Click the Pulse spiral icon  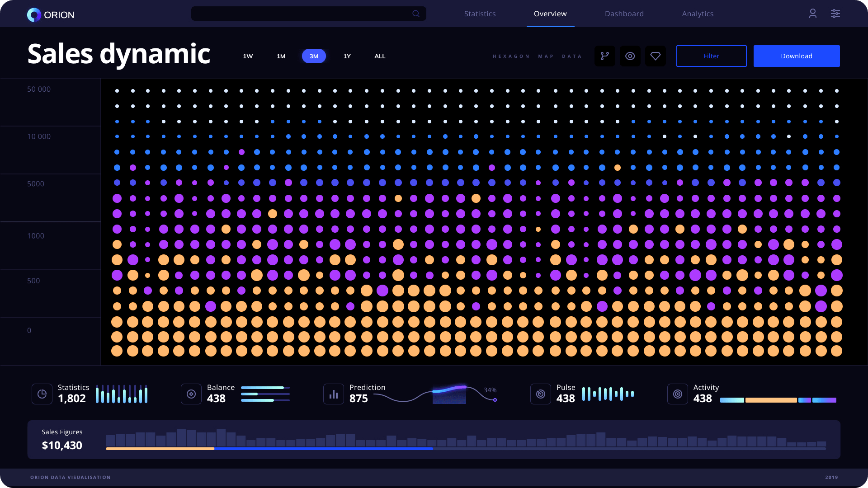coord(540,394)
